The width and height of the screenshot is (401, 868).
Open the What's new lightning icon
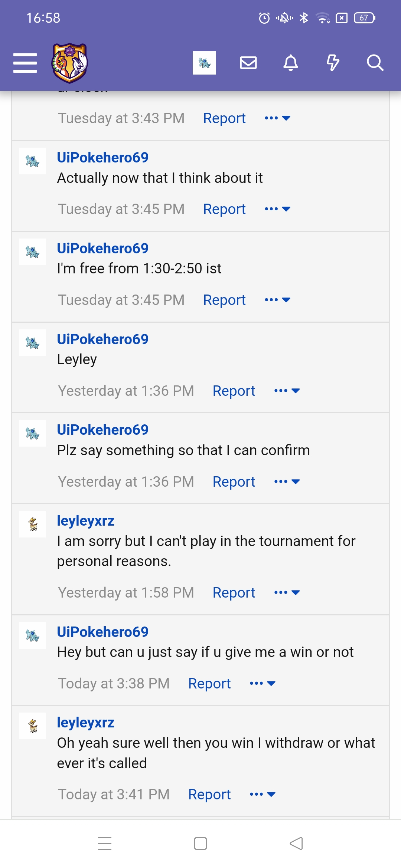[333, 63]
